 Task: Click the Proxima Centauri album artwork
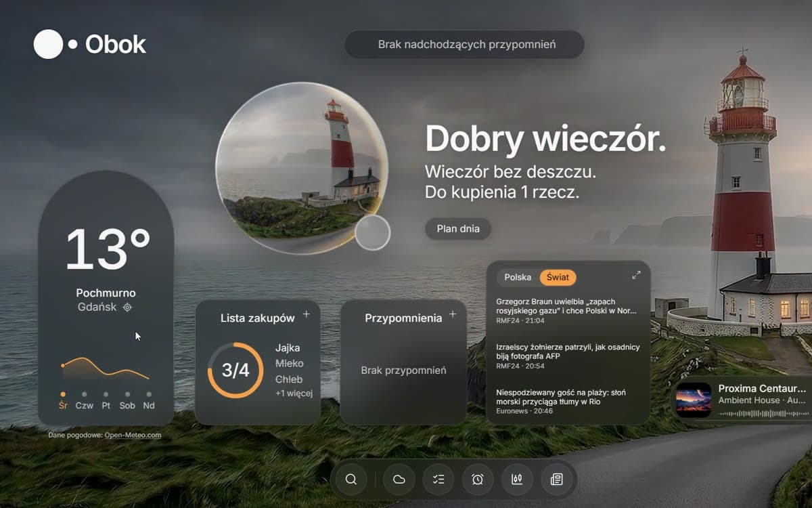[694, 400]
